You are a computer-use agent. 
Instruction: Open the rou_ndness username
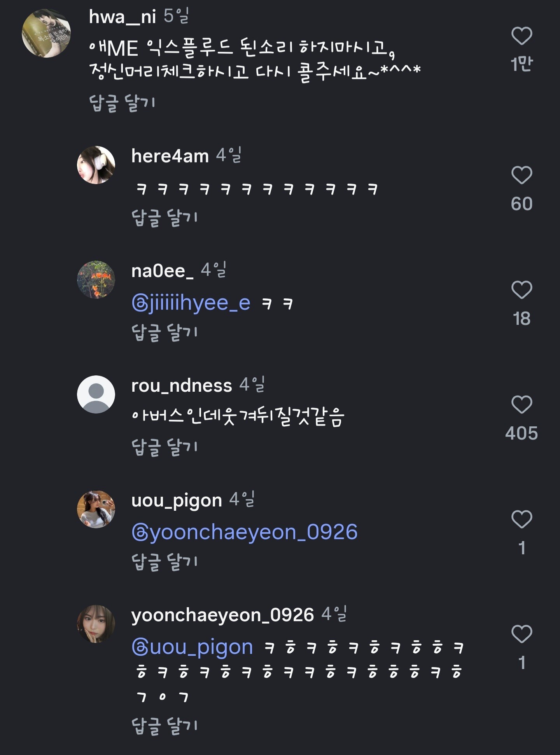pyautogui.click(x=182, y=386)
